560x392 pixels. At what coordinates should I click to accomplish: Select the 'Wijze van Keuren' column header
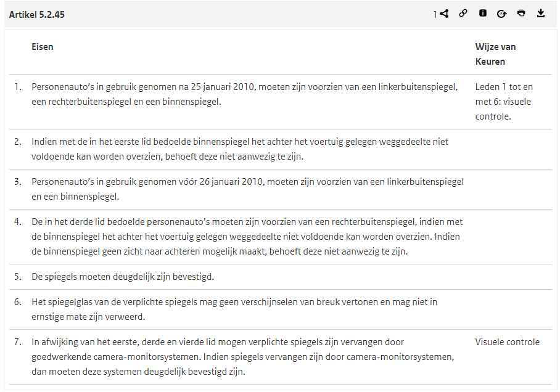[495, 54]
